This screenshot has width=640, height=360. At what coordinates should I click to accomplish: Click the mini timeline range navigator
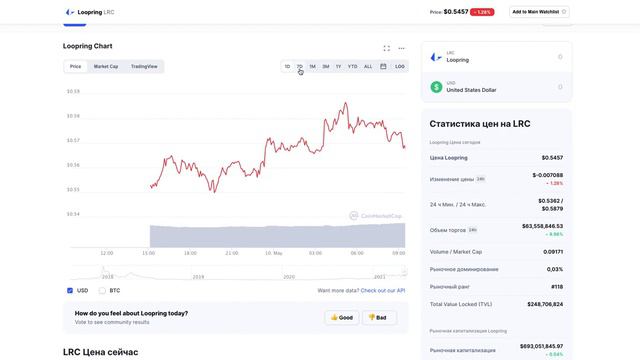(x=238, y=272)
